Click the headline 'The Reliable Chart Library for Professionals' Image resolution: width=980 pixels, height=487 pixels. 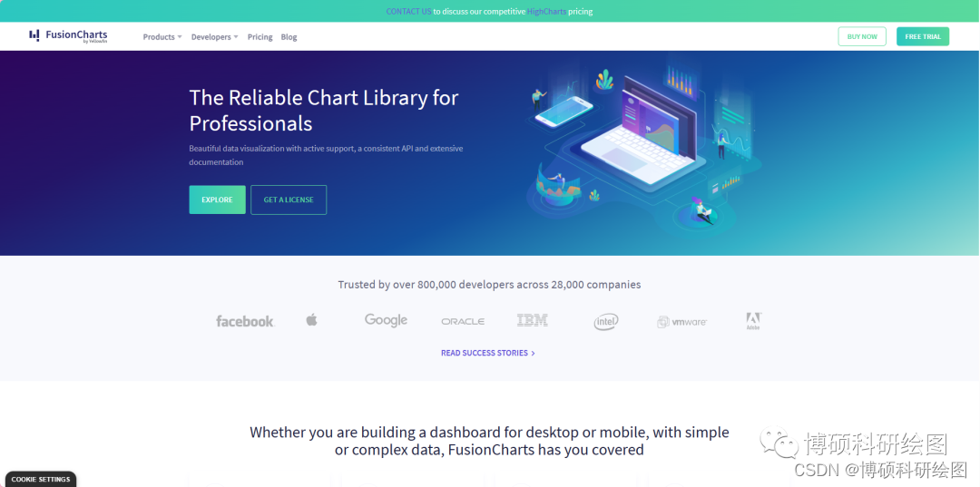pyautogui.click(x=324, y=111)
